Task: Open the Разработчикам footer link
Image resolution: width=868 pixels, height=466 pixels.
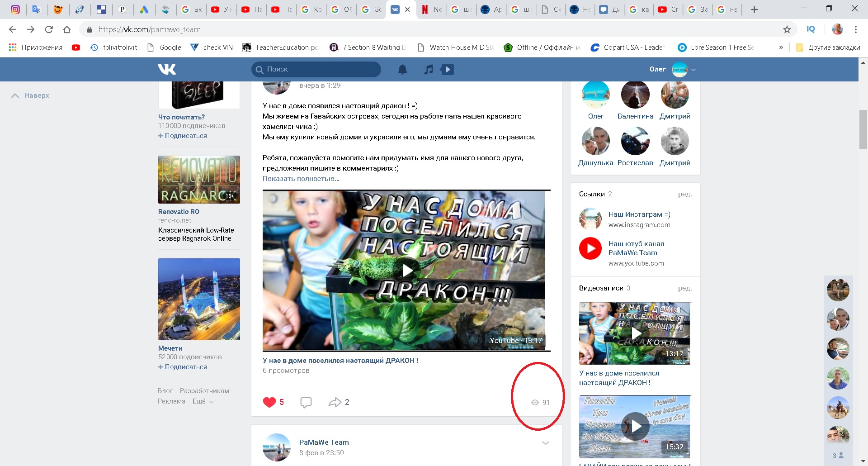Action: [204, 391]
